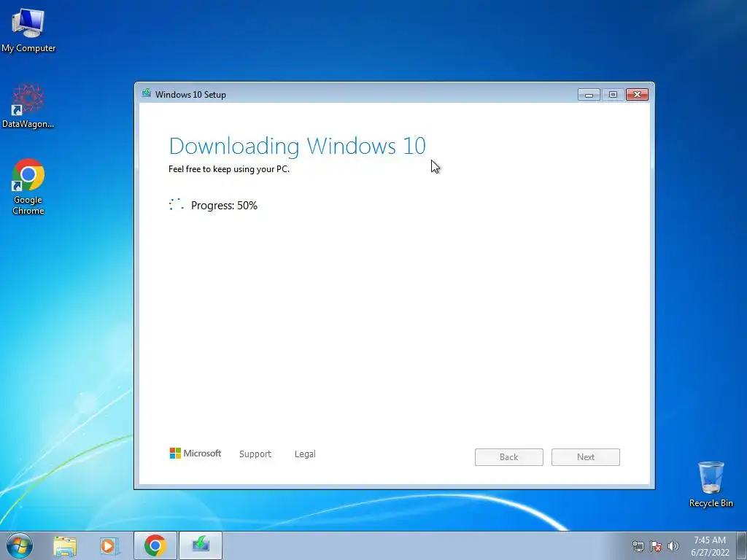Click the Next button
This screenshot has height=560, width=747.
[586, 457]
